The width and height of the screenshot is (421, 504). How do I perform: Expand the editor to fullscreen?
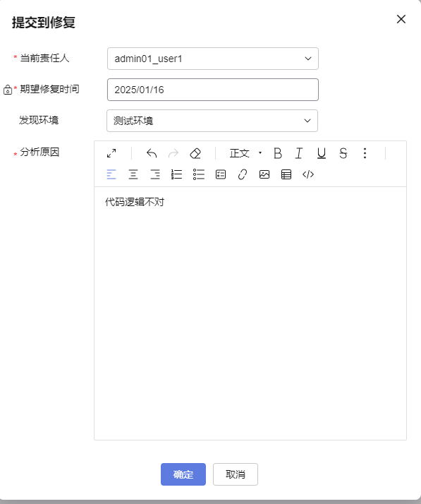point(111,153)
